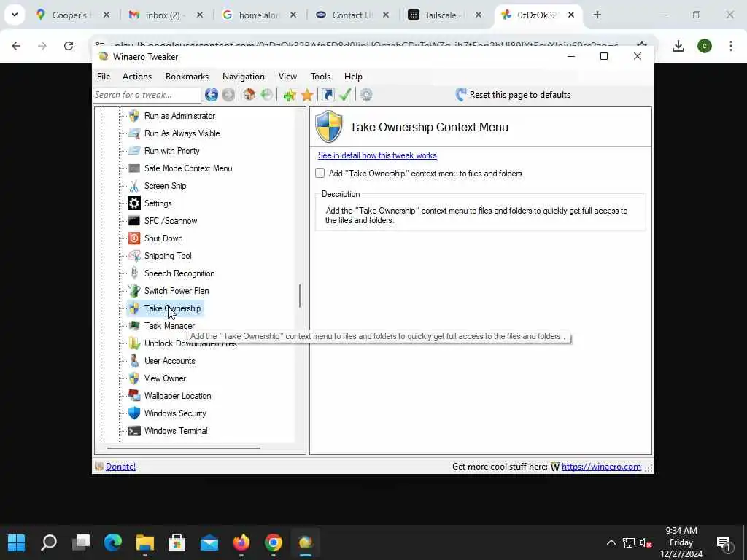Open a new Chrome tab
The image size is (747, 560).
tap(597, 15)
